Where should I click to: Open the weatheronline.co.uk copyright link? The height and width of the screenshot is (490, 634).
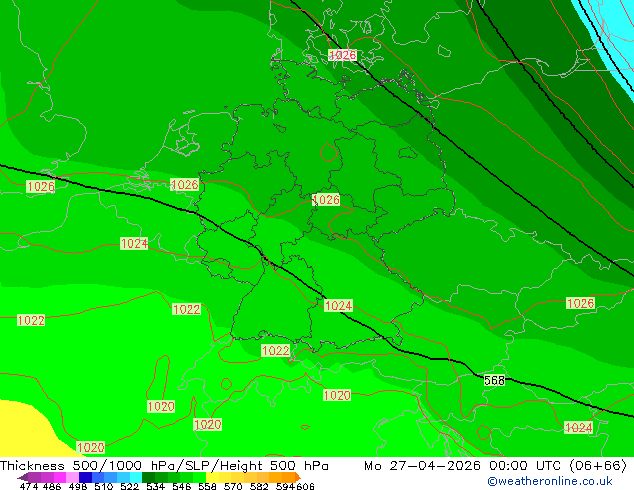click(550, 481)
